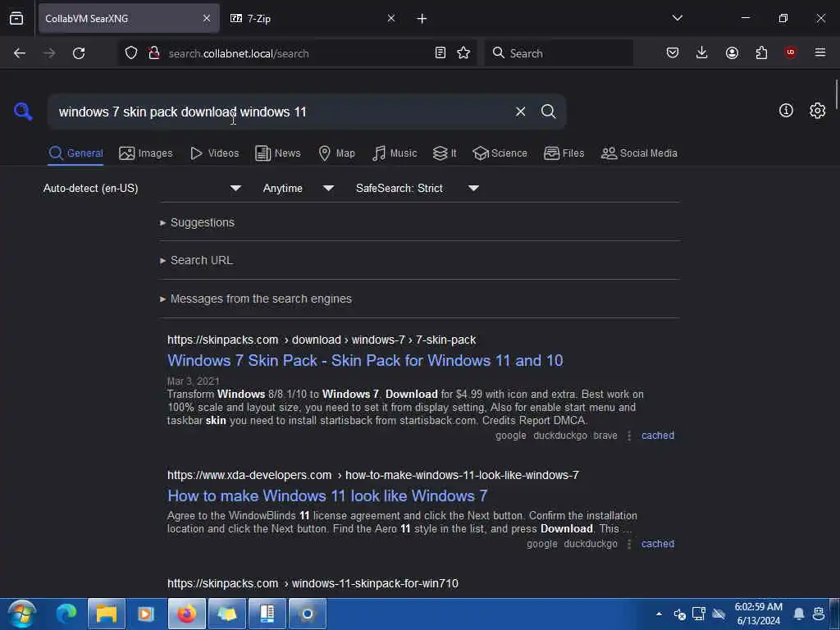Screen dimensions: 840x630
Task: Expand the Search URL section
Action: [196, 260]
